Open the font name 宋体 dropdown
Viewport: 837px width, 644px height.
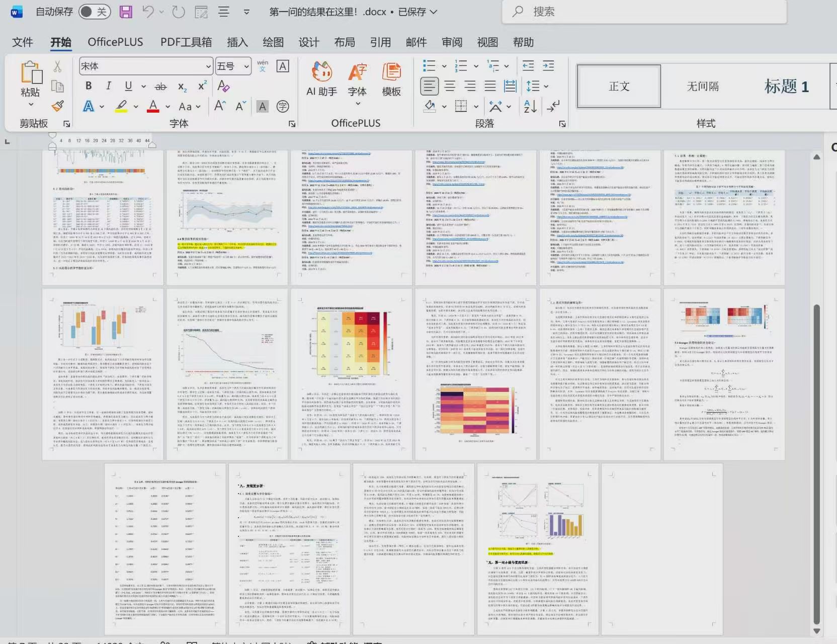tap(208, 66)
